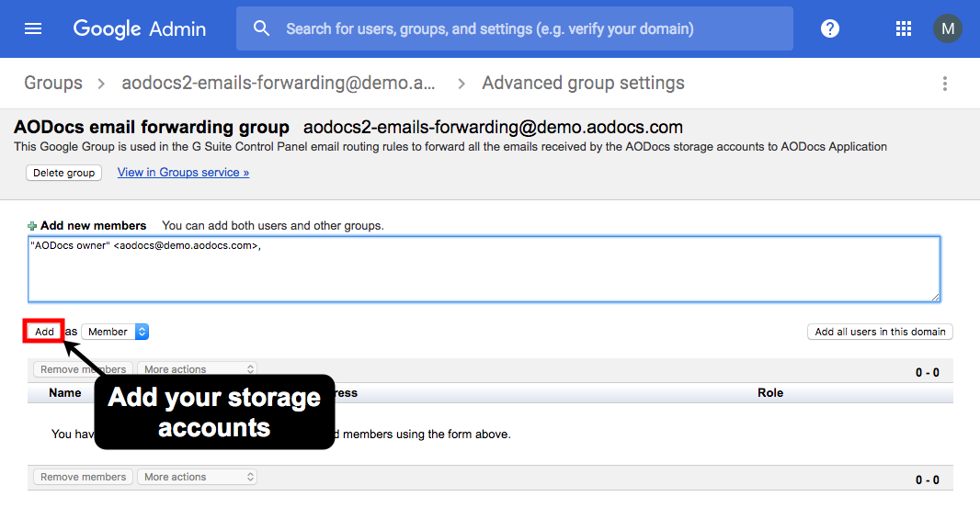Click the green plus Add new members icon
This screenshot has height=508, width=980.
pyautogui.click(x=32, y=226)
